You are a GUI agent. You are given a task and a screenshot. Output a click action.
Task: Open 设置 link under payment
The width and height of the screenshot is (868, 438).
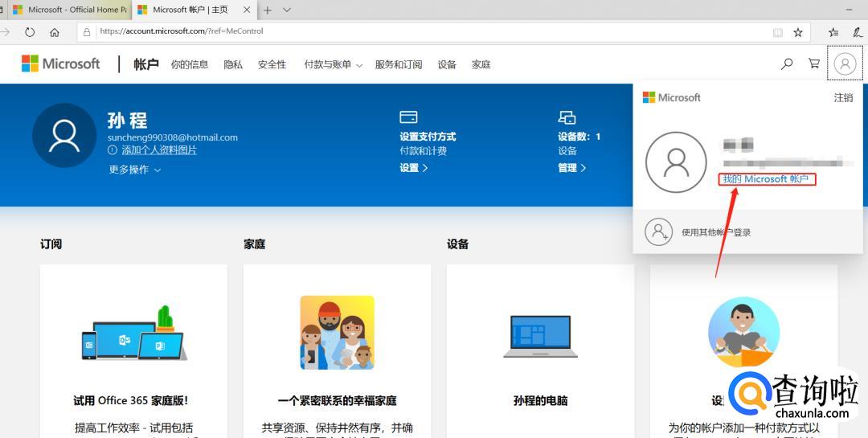coord(414,168)
